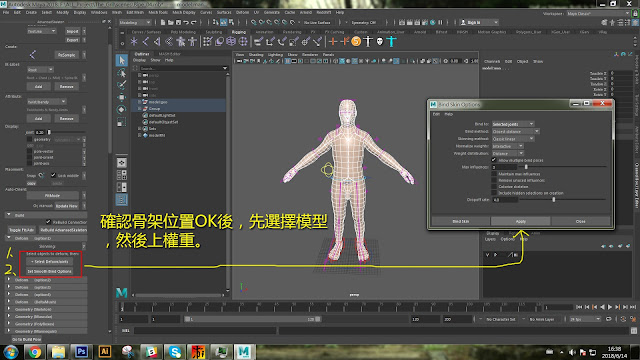The width and height of the screenshot is (640, 360).
Task: Toggle Rebuild Connection checkbox
Action: pos(48,222)
